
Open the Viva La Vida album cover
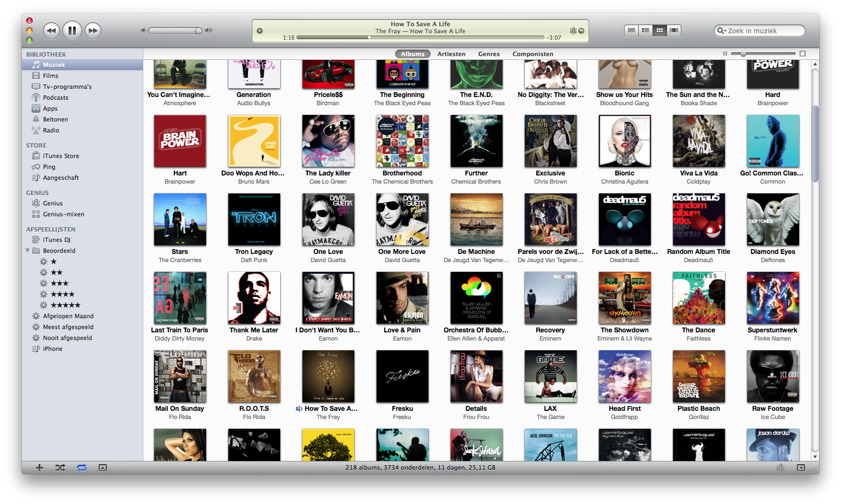pos(699,141)
